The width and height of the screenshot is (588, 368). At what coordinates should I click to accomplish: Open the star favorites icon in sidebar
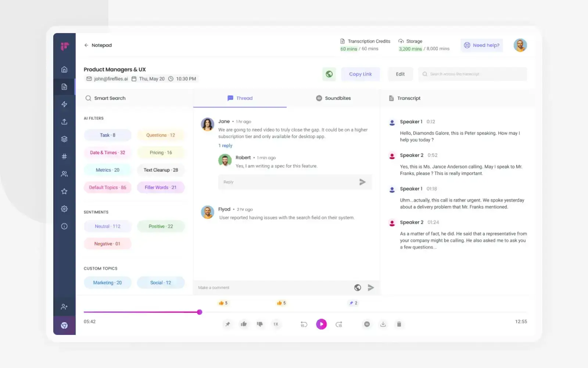tap(64, 191)
